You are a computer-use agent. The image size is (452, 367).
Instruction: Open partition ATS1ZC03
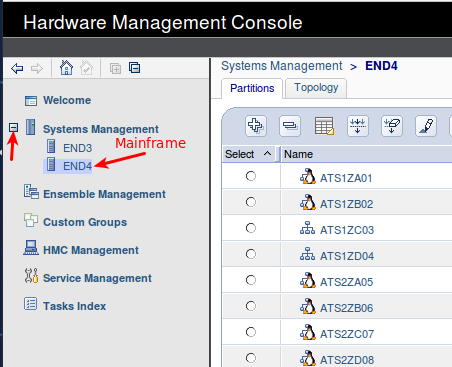point(347,230)
